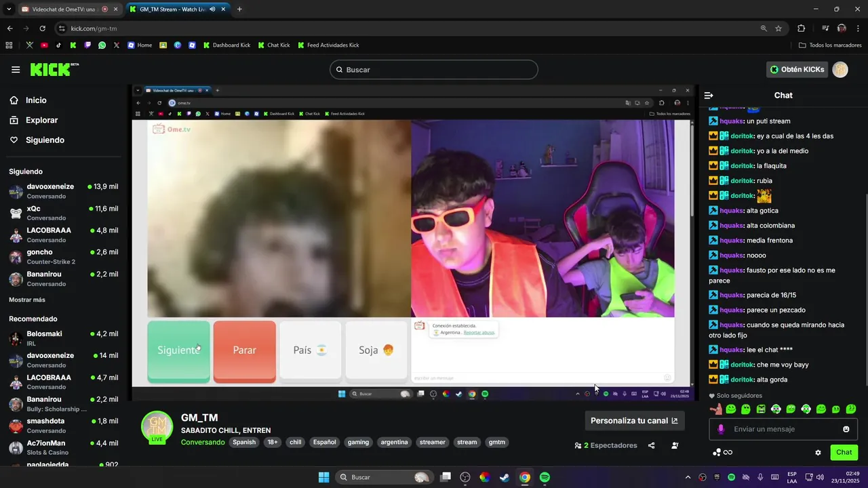This screenshot has height=488, width=868.
Task: Open goncho channel in sidebar
Action: [x=63, y=257]
